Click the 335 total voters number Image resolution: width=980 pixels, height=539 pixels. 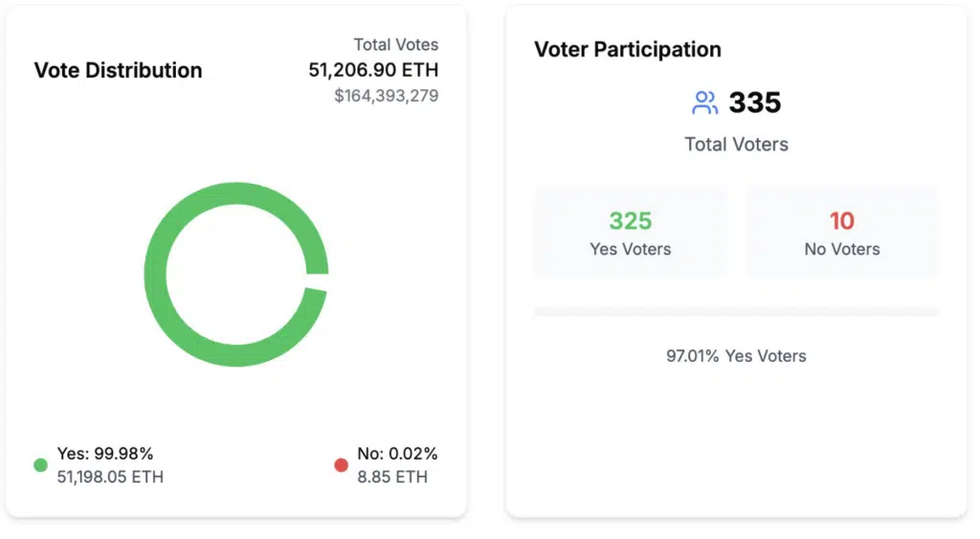(x=755, y=102)
